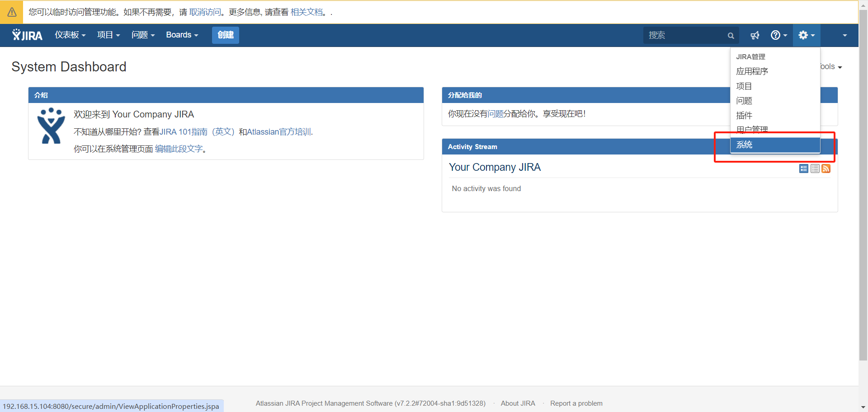Open activity stream RSS feed icon

[826, 169]
